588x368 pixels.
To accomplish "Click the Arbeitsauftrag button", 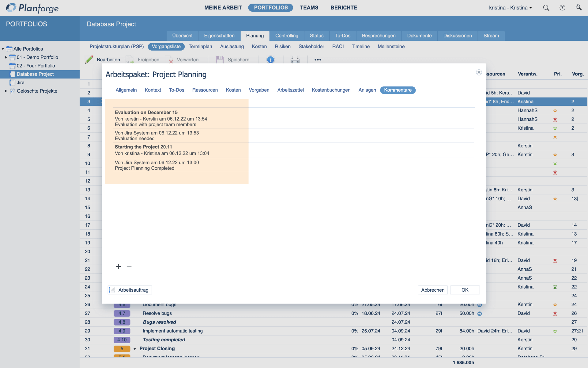I will 130,290.
